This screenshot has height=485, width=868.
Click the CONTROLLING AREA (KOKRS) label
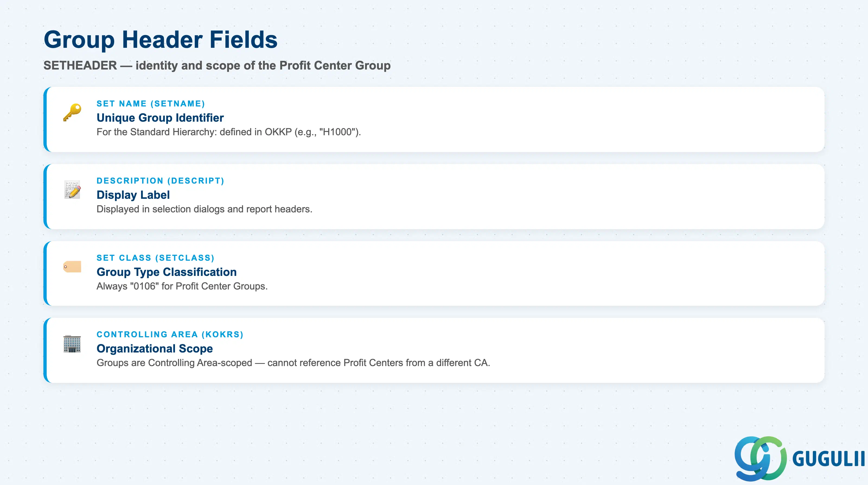click(x=170, y=335)
